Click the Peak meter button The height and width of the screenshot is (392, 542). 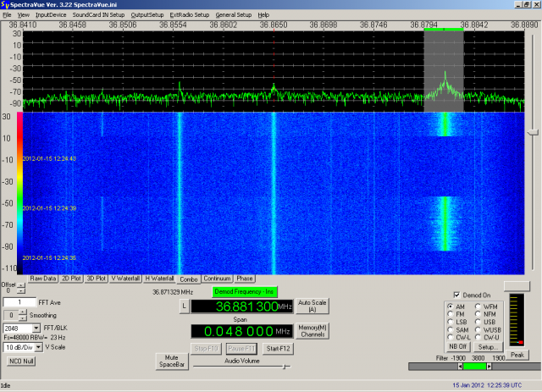click(x=517, y=354)
